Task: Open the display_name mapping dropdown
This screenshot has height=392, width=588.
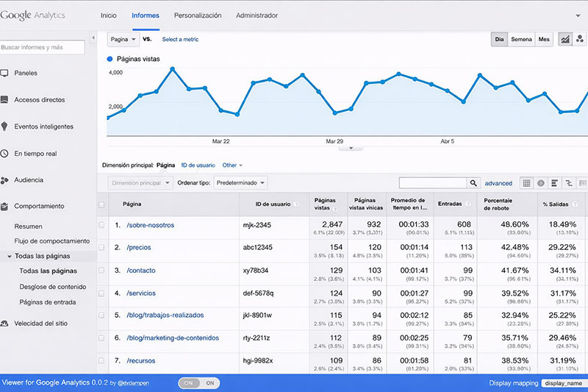Action: point(564,383)
